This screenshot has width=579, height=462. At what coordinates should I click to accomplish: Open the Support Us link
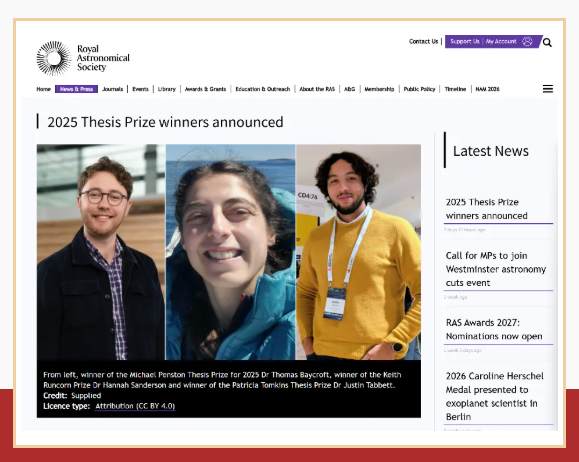pos(465,41)
